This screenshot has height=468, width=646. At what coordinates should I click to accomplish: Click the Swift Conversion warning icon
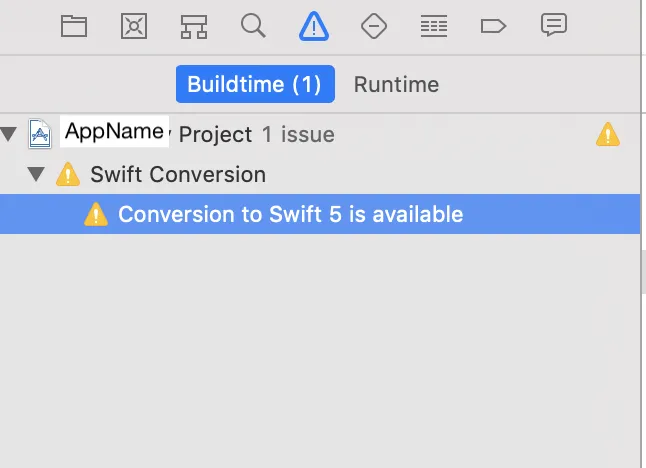point(67,175)
